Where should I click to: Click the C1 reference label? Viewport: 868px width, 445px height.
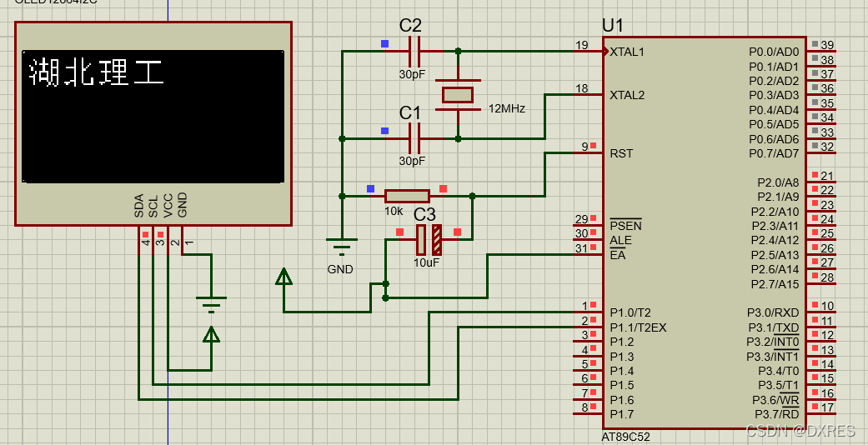410,112
